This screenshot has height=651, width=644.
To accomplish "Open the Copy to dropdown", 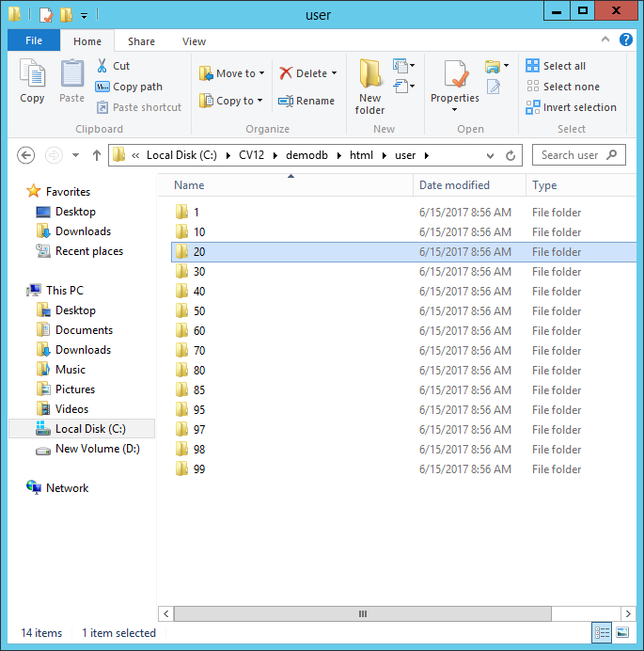I will 230,101.
